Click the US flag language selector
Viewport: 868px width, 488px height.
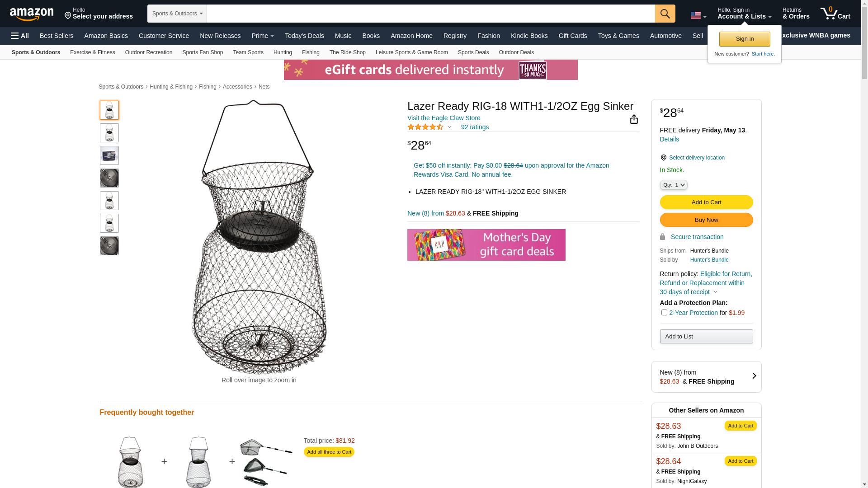coord(698,16)
